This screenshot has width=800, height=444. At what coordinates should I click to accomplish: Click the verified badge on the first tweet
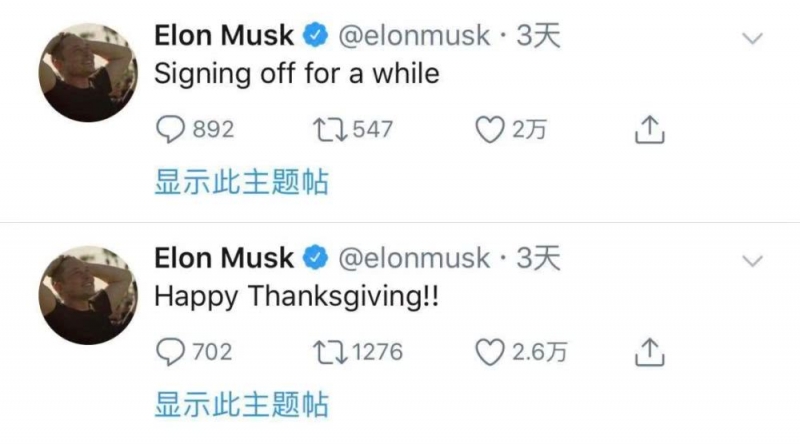316,35
